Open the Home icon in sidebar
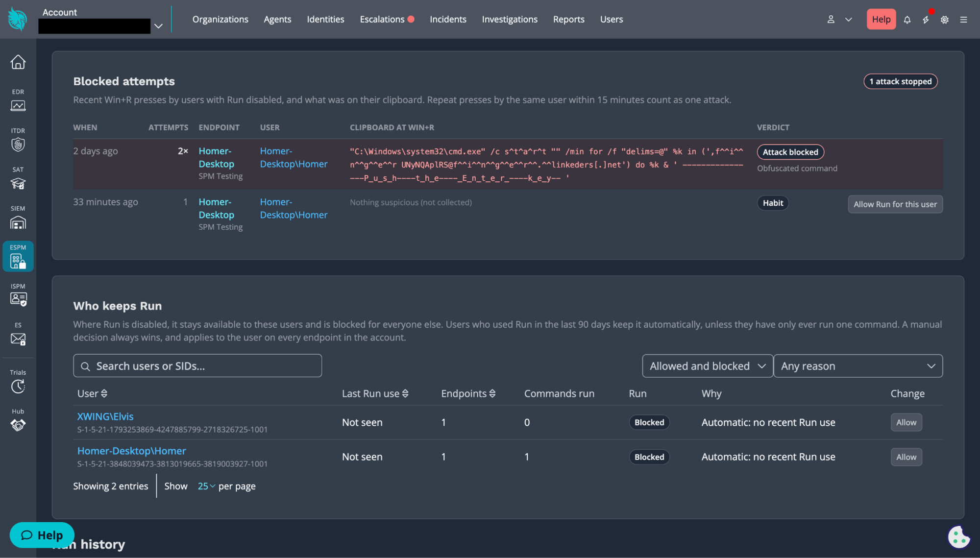 coord(18,62)
